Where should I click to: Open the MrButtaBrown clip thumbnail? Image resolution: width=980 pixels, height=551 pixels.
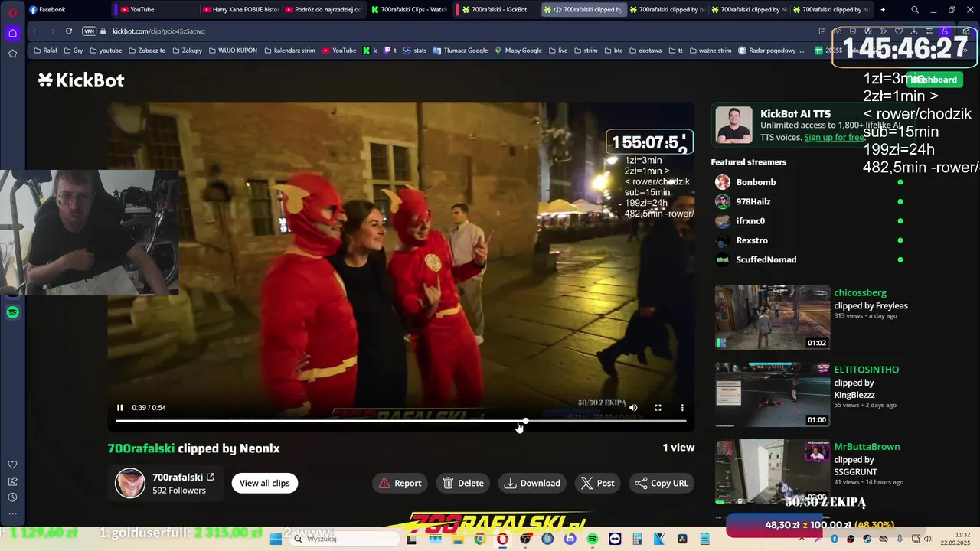click(773, 471)
